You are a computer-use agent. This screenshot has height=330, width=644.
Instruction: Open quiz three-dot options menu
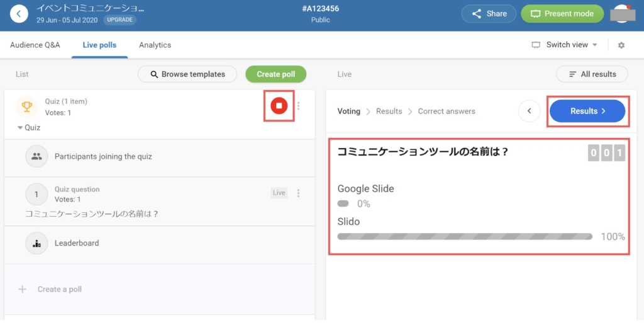[x=299, y=106]
